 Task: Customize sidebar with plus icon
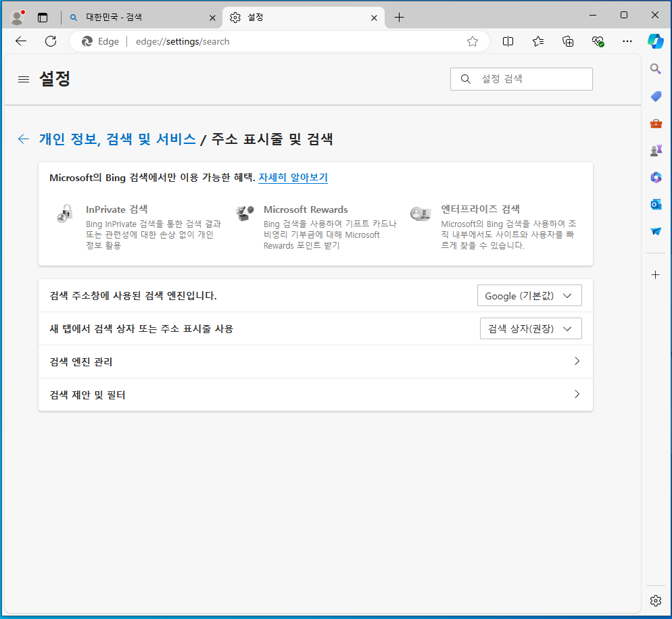[x=655, y=274]
